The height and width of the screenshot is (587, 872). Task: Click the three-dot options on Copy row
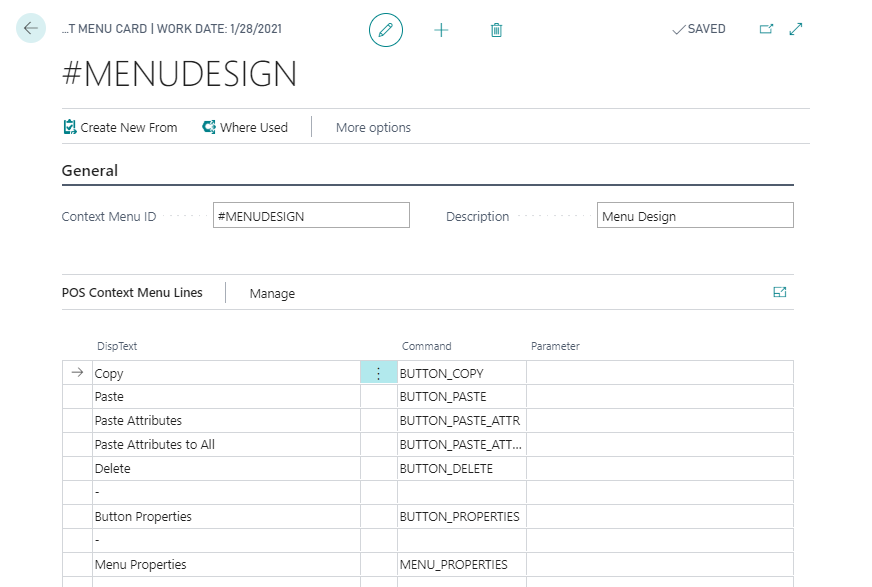[x=378, y=373]
